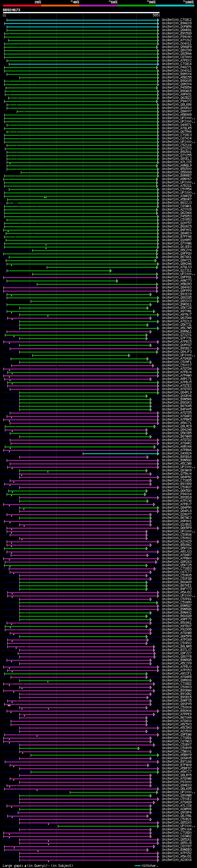Select hit name UniRef100_Q6JVN1
This screenshot has height=868, width=197.
(177, 816)
